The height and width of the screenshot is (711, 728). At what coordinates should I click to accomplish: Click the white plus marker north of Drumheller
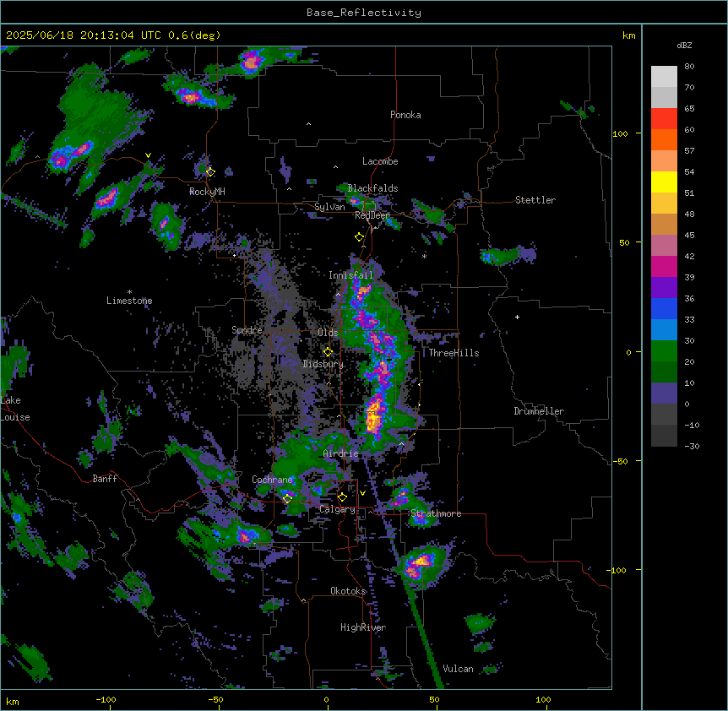[x=517, y=317]
